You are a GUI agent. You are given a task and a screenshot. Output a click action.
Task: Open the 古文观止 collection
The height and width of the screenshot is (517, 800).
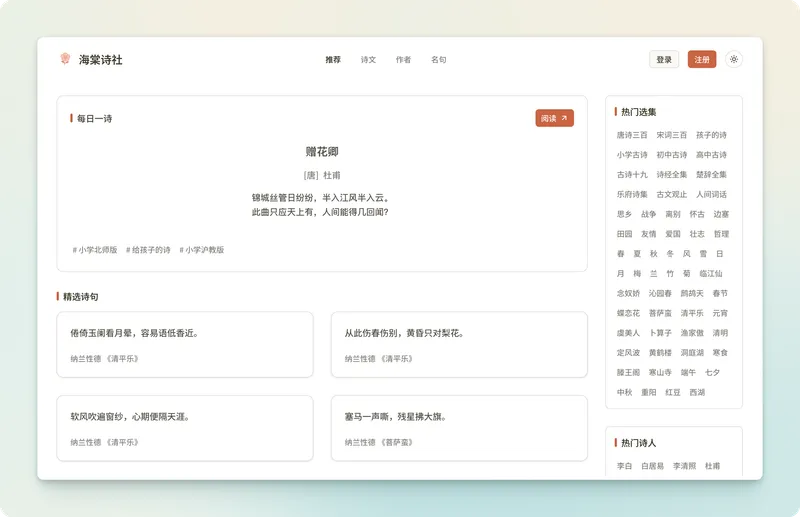click(671, 194)
